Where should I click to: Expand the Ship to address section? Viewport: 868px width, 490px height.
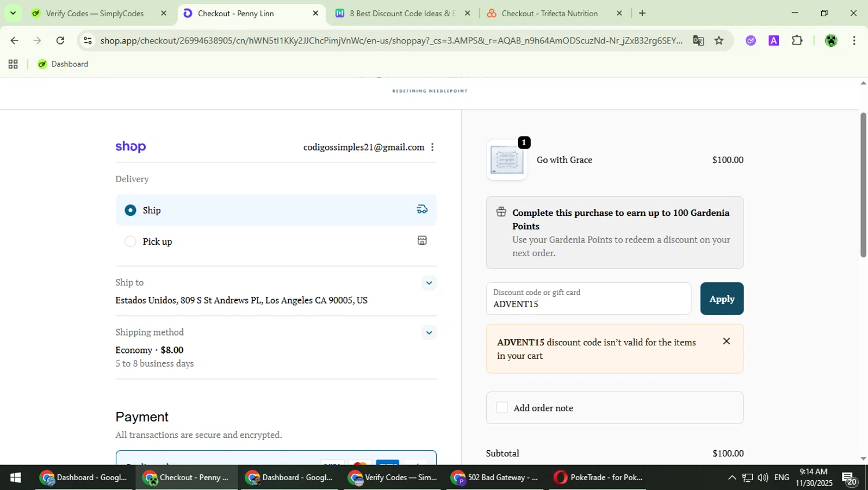[429, 283]
